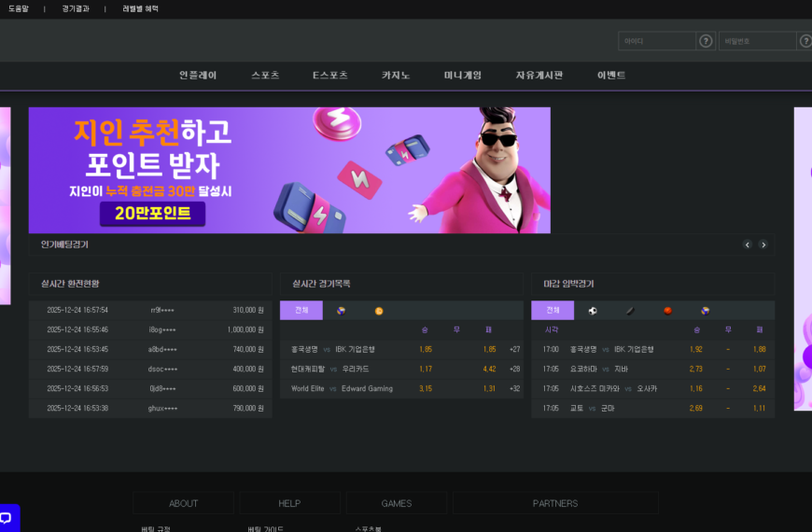Filter 실시간 경기목록 by volleyball icon
812x532 pixels.
[341, 311]
